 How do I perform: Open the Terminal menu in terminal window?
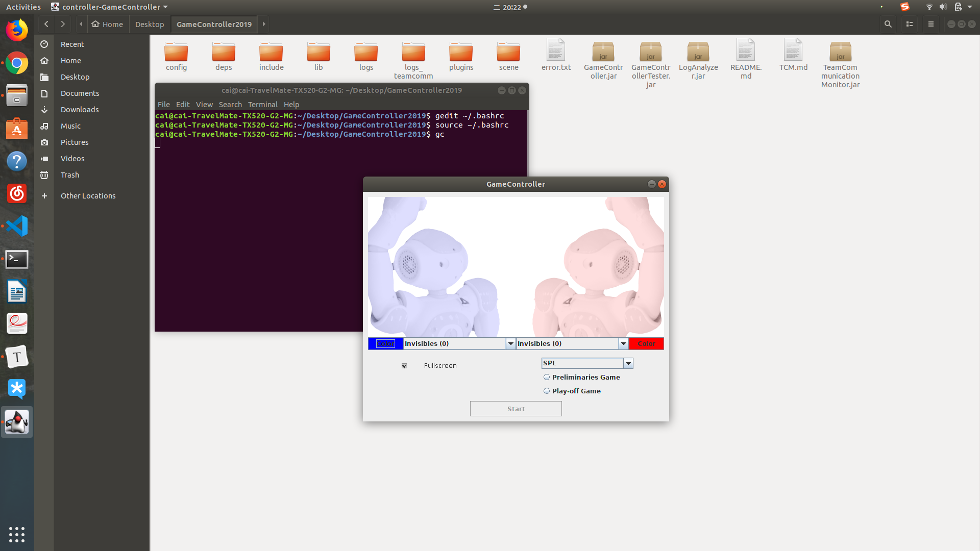click(262, 105)
